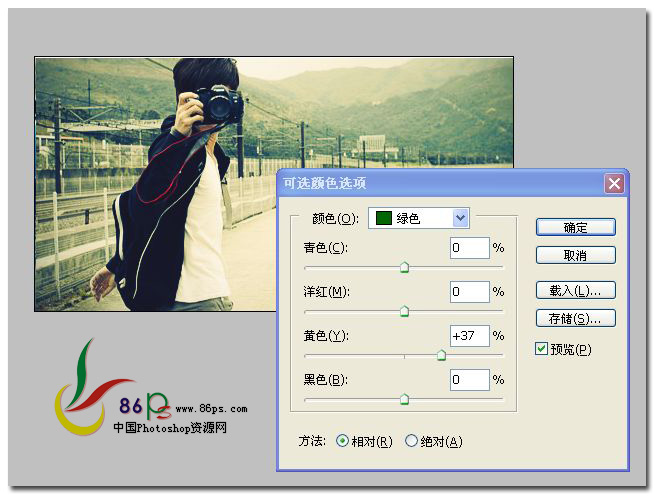Click the 黑色(B) slider handle
The height and width of the screenshot is (500, 660).
pyautogui.click(x=404, y=399)
